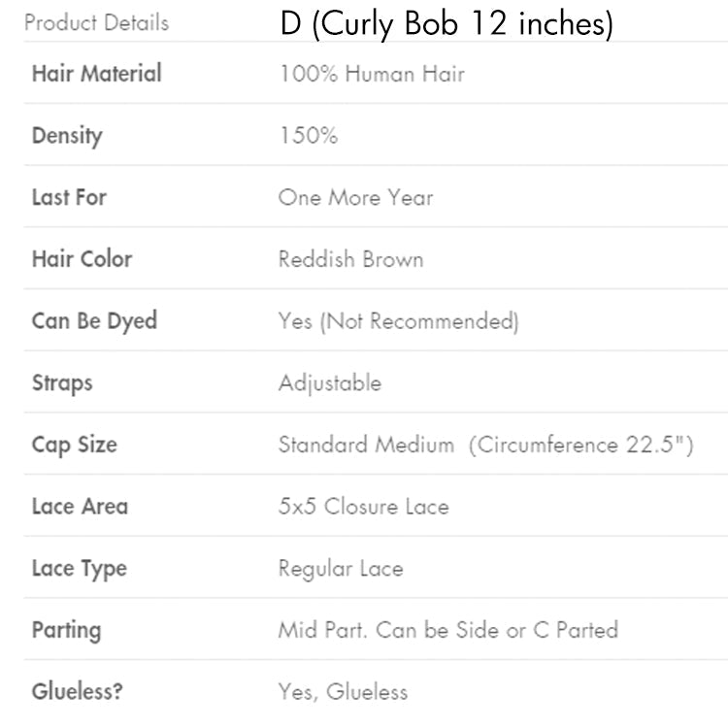Click the Adjustable straps value
Viewport: 728px width, 728px height.
coord(330,383)
